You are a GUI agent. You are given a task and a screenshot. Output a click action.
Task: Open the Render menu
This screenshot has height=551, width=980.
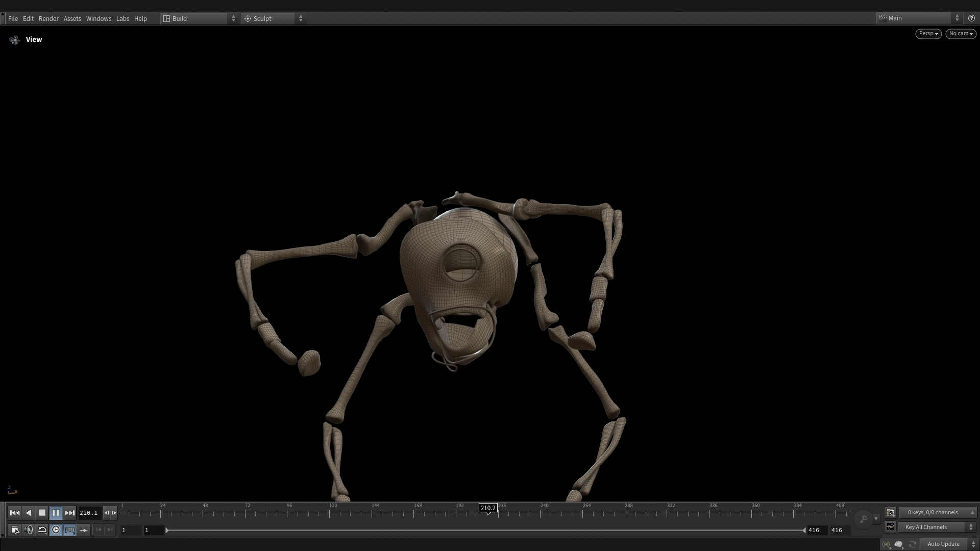coord(48,18)
